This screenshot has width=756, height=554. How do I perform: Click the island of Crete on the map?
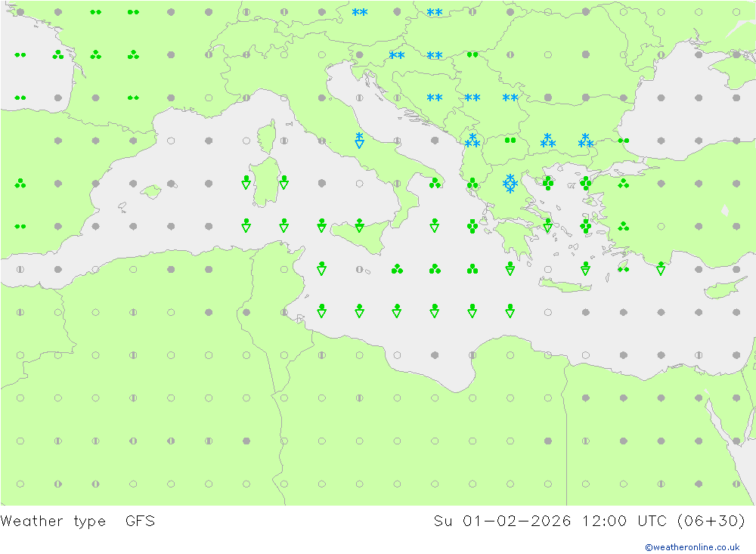pyautogui.click(x=565, y=286)
